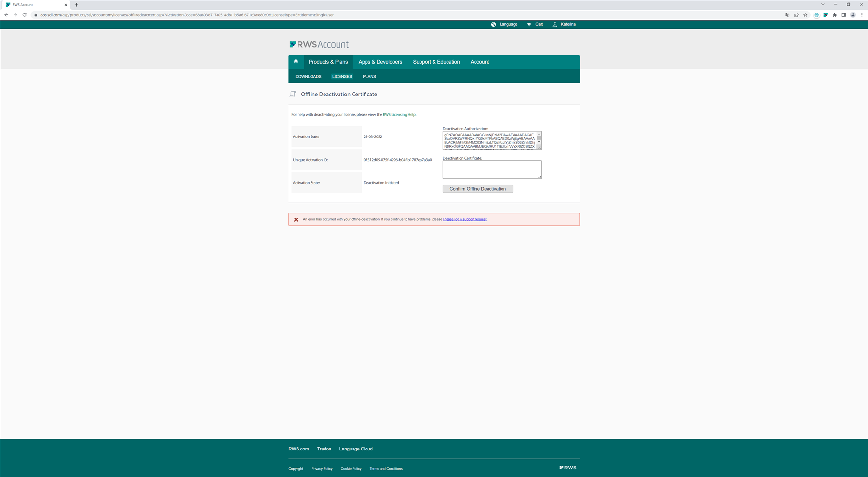Open the Katerina user menu

tap(564, 24)
